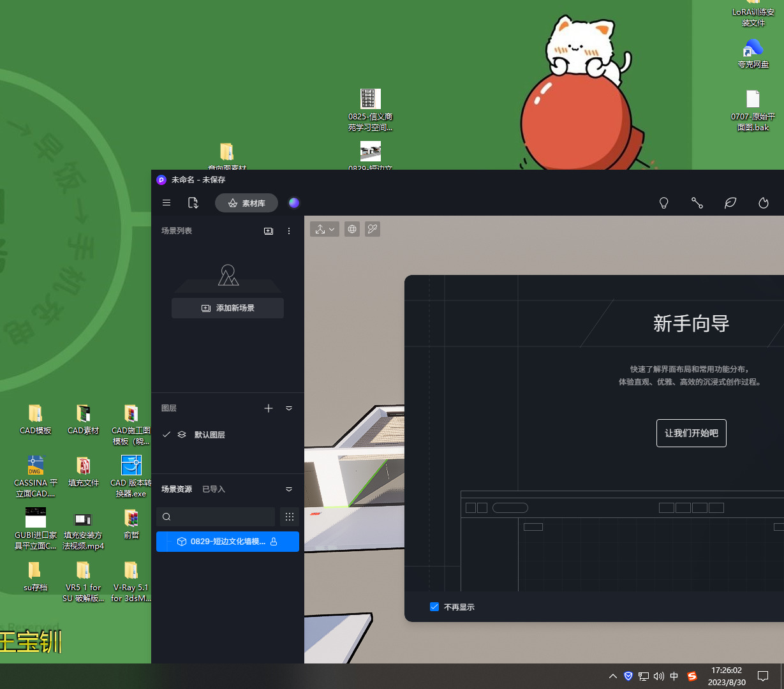Viewport: 784px width, 689px height.
Task: Open the flame effects tool
Action: click(x=764, y=203)
